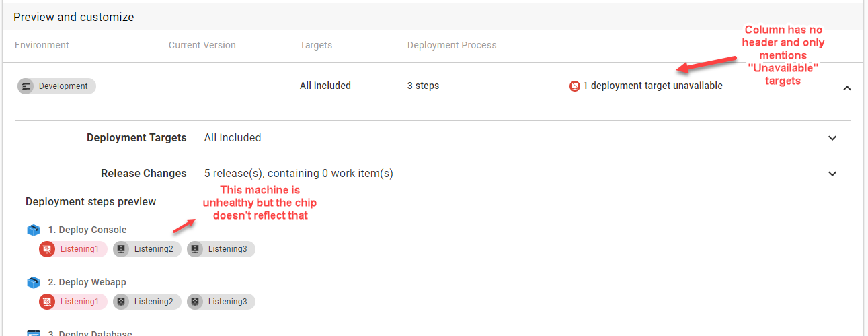Click Listening2 chip under Deploy Console
This screenshot has width=868, height=336.
click(147, 249)
